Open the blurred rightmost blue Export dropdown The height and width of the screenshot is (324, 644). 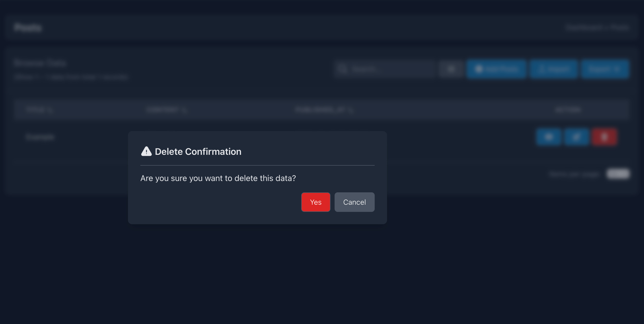[x=604, y=69]
